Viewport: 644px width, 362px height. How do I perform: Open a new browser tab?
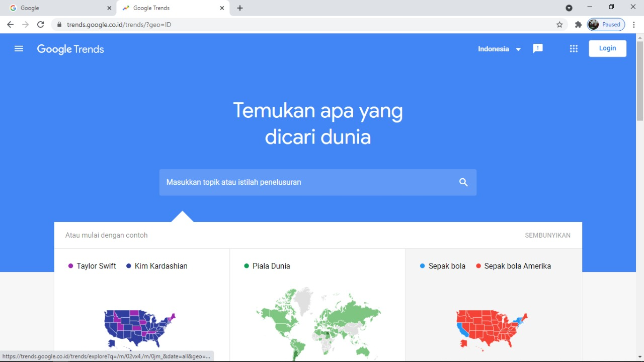pos(240,8)
